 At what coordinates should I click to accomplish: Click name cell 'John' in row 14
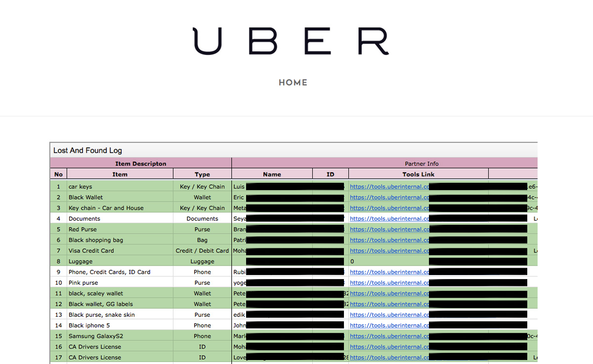[239, 325]
